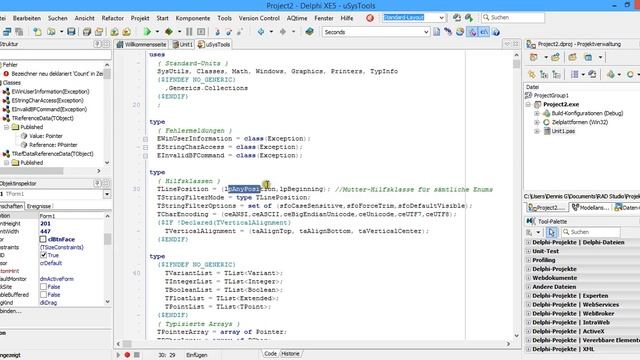Expand the Unit-Test palette category
The height and width of the screenshot is (360, 640).
click(x=528, y=251)
